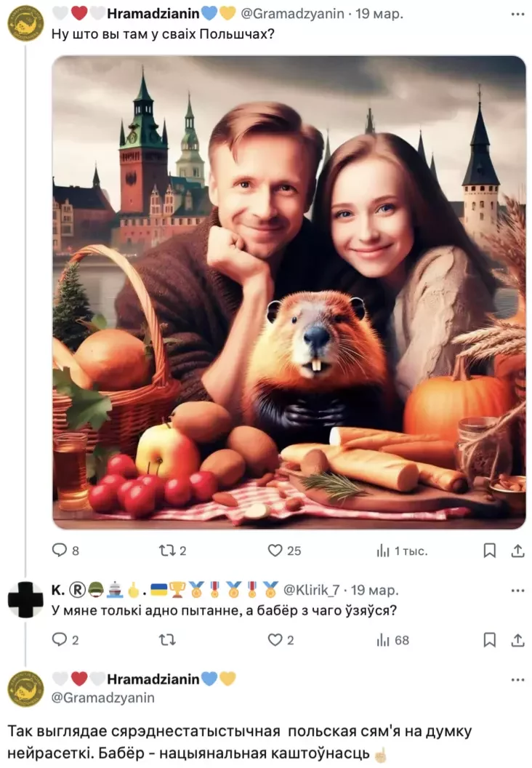Like the post with 25 likes
Image resolution: width=532 pixels, height=768 pixels.
275,551
